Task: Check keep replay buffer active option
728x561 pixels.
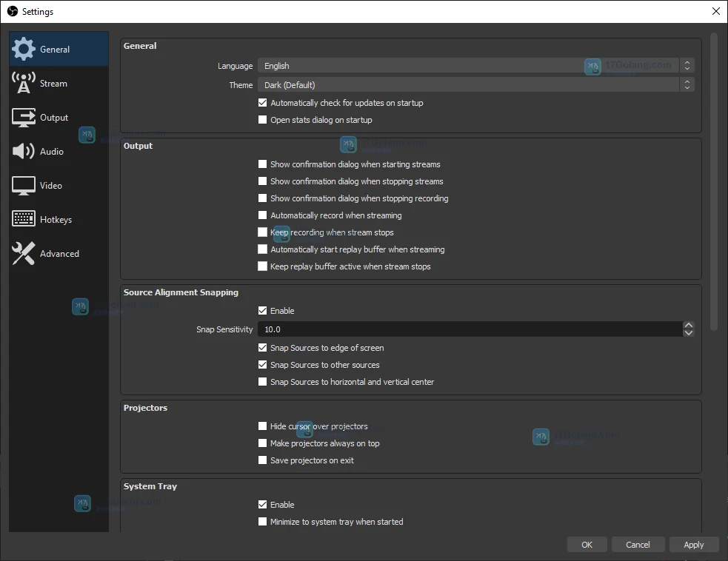Action: [262, 266]
